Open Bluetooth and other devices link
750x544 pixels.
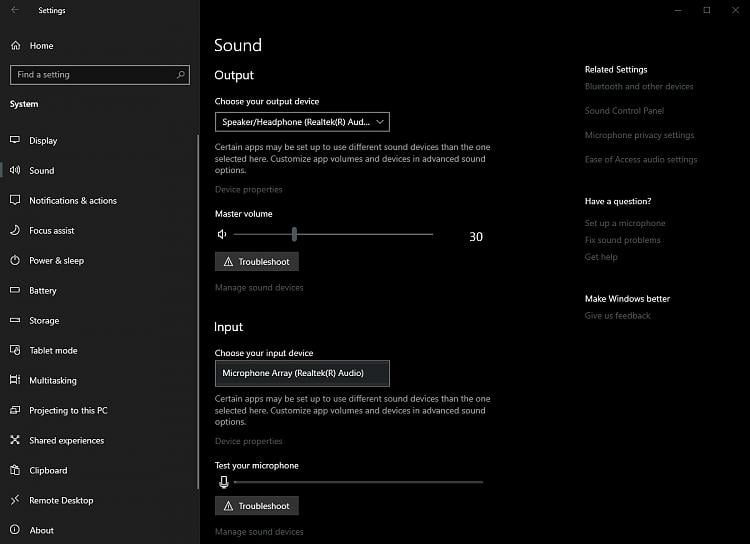(639, 87)
